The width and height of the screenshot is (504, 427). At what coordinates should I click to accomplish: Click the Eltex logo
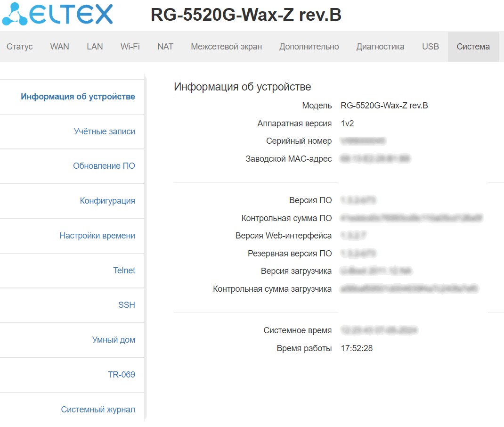click(x=57, y=14)
